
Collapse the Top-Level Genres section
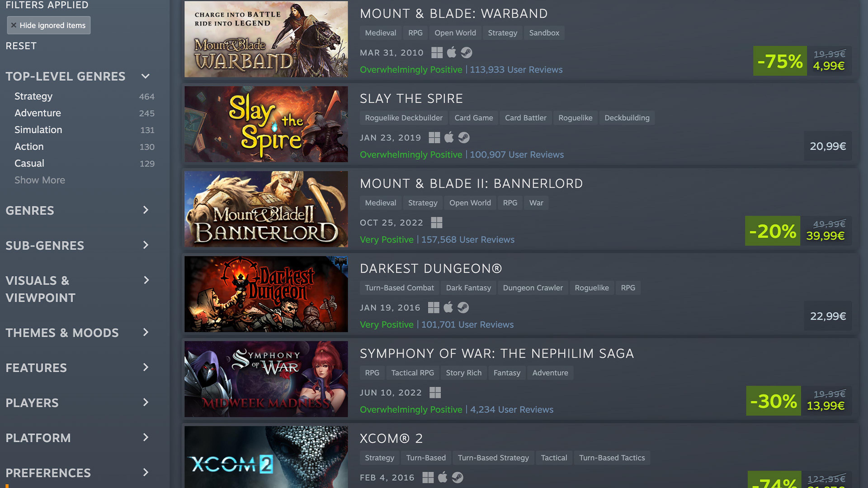coord(145,76)
